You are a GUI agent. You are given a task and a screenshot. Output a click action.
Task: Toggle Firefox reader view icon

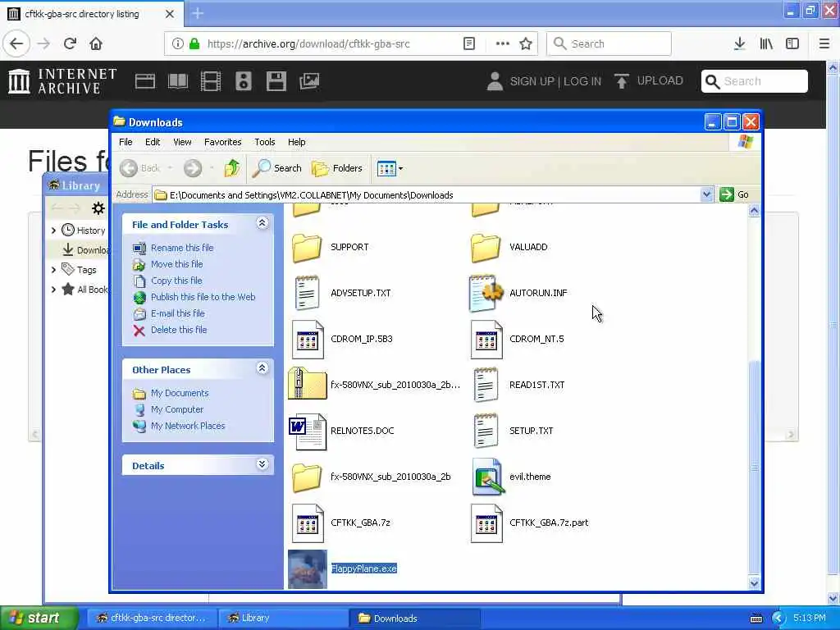pos(468,43)
